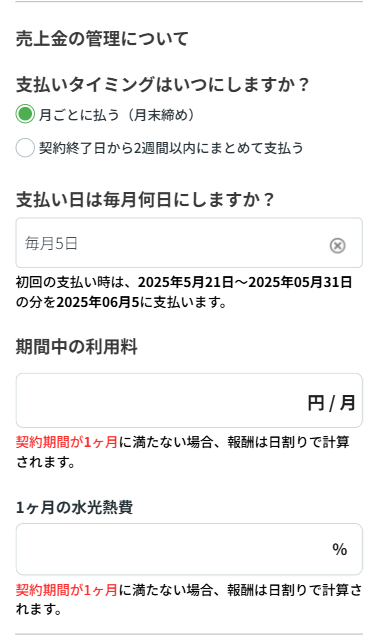377x636 pixels.
Task: Click the 支払いタイミングはいつにしますか？ heading
Action: tap(163, 84)
